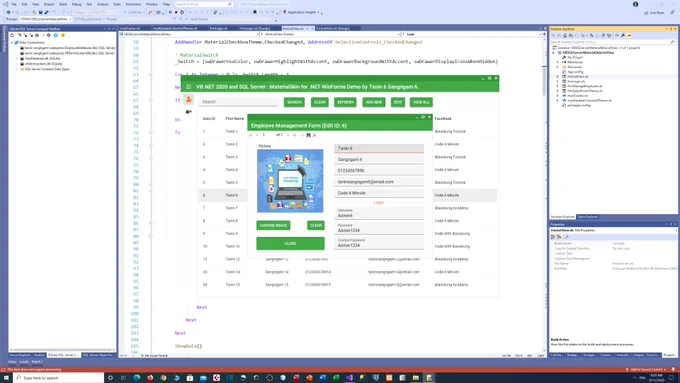
Task: Click the ADD NEW button
Action: tap(374, 102)
